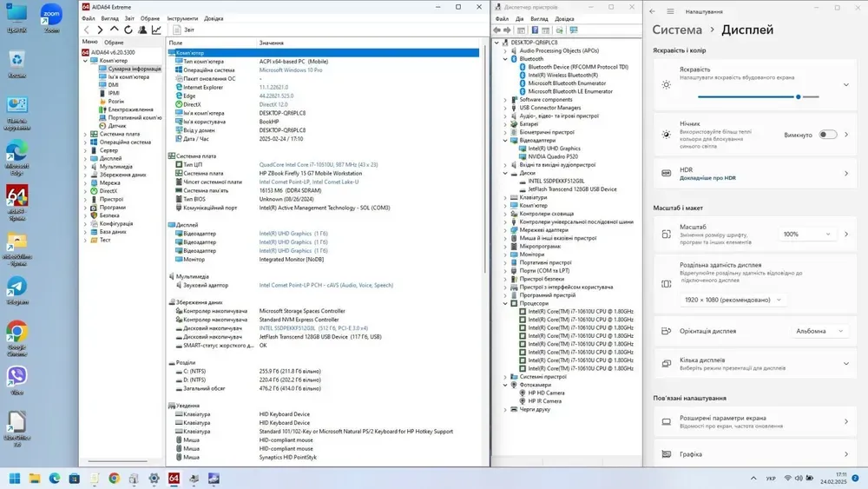Click the AIDA64 back arrow icon

[87, 30]
